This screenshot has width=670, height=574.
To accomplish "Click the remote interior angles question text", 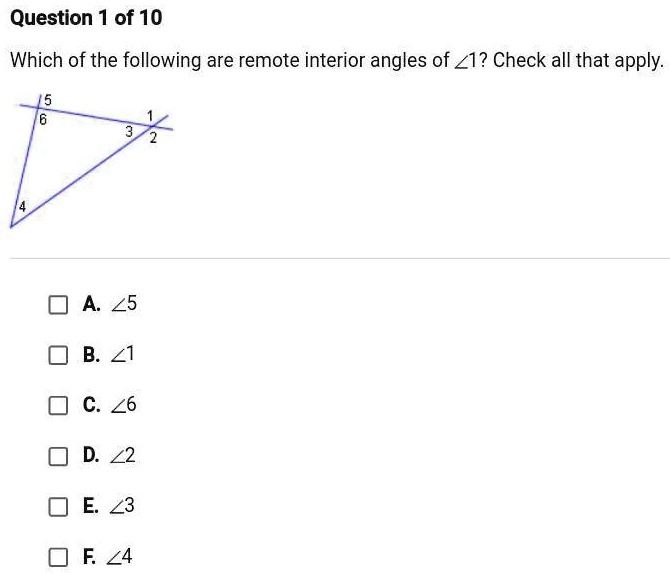I will pyautogui.click(x=336, y=60).
